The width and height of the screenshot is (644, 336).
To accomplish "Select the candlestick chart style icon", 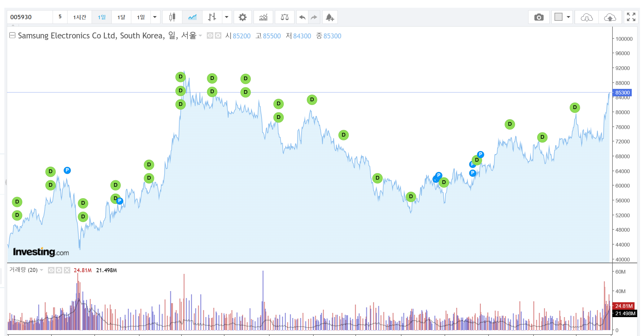I will click(x=172, y=17).
